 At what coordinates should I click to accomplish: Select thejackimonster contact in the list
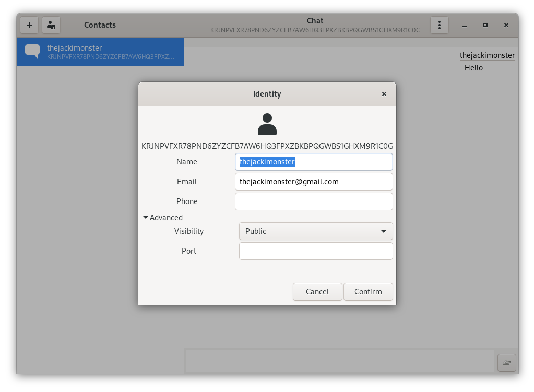pos(100,52)
